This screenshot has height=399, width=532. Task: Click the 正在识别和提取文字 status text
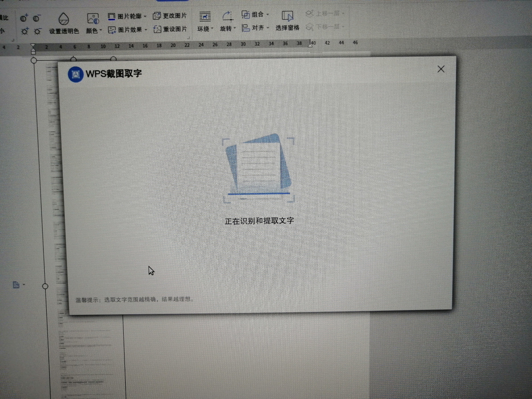259,221
